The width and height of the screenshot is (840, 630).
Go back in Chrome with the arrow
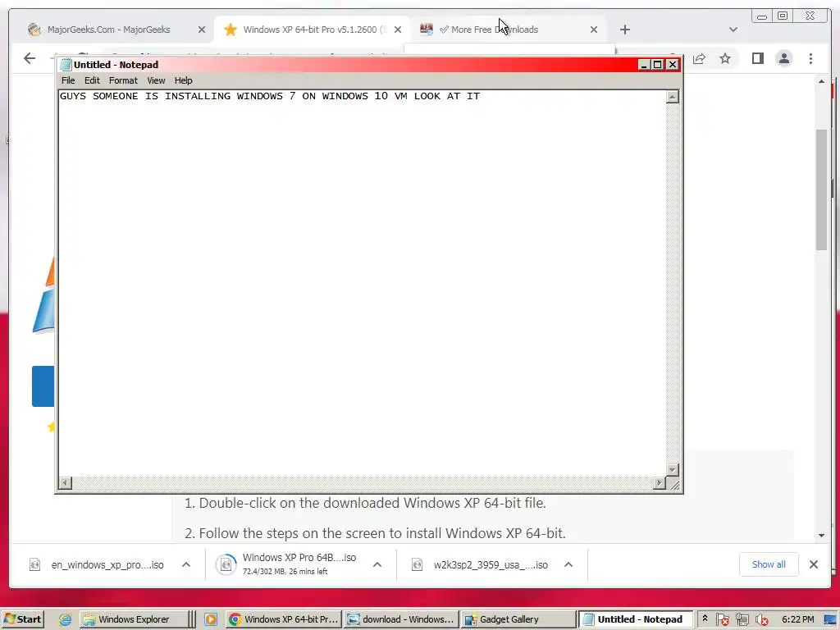point(30,58)
